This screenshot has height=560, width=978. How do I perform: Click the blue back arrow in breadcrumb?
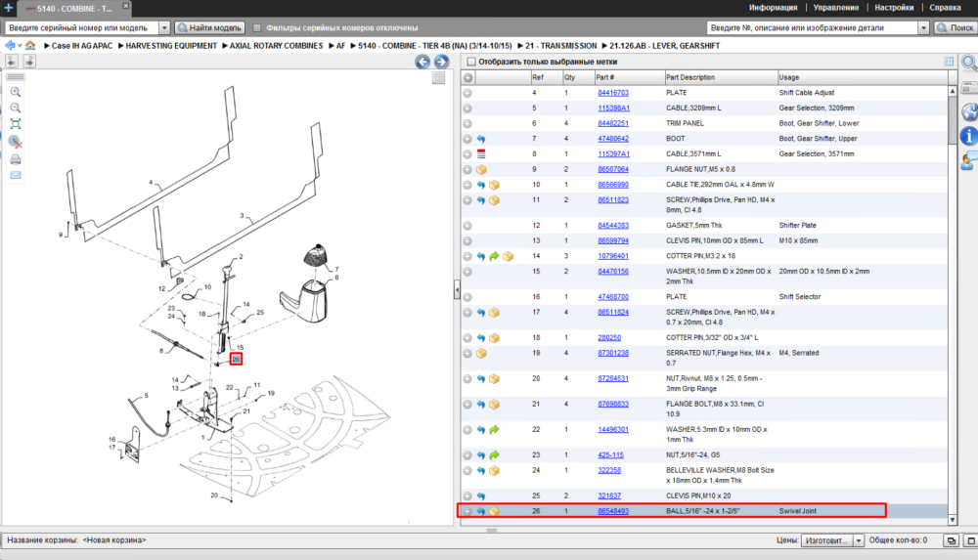click(10, 46)
